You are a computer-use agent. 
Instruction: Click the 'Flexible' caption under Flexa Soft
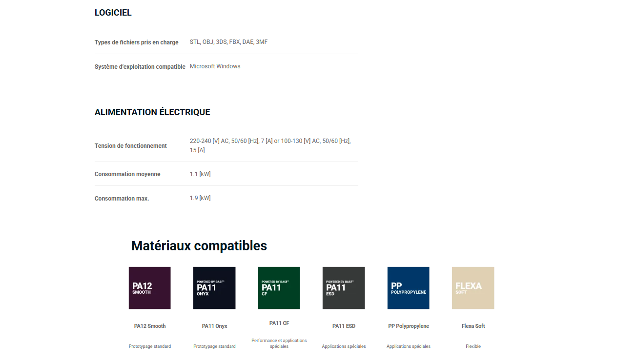tap(473, 346)
